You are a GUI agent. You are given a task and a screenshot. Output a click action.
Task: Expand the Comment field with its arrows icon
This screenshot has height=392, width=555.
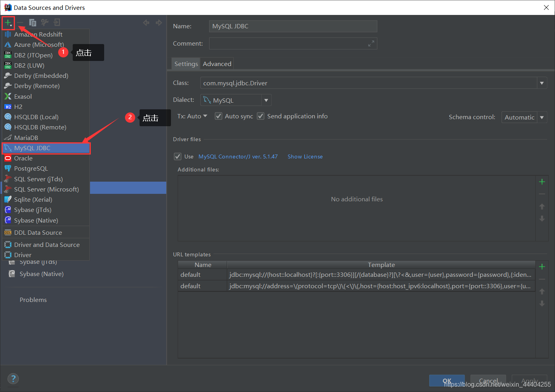pos(371,44)
